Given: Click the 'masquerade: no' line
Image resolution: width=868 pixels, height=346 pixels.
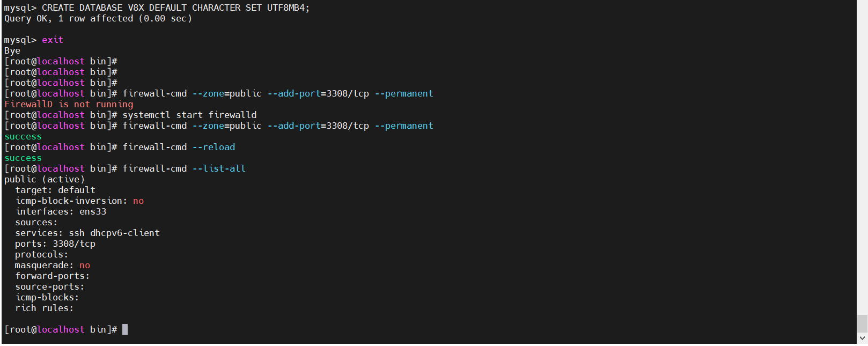Looking at the screenshot, I should pyautogui.click(x=53, y=265).
